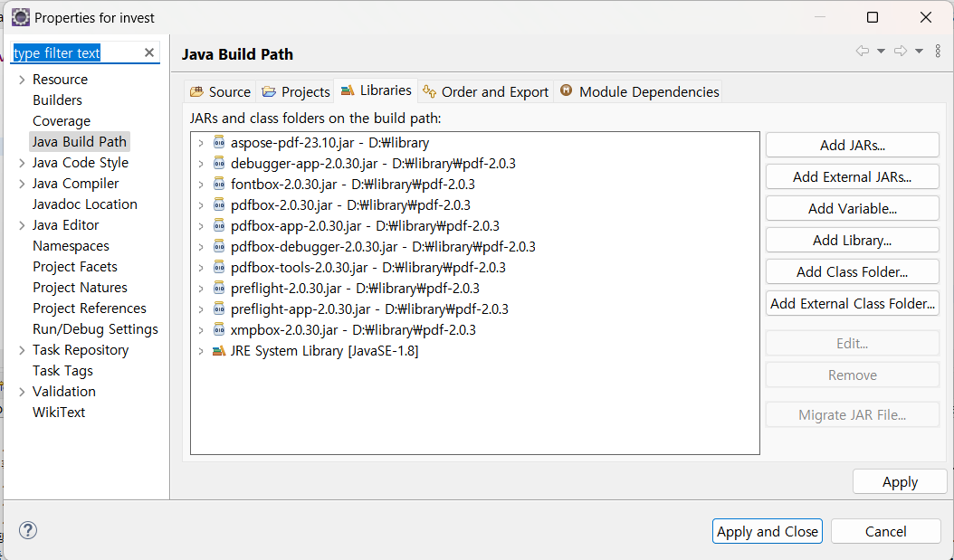Open the Module Dependencies tab

(639, 91)
